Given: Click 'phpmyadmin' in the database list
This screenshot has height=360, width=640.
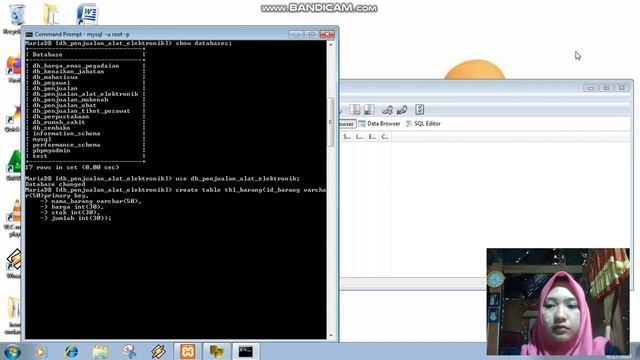Looking at the screenshot, I should (x=51, y=150).
